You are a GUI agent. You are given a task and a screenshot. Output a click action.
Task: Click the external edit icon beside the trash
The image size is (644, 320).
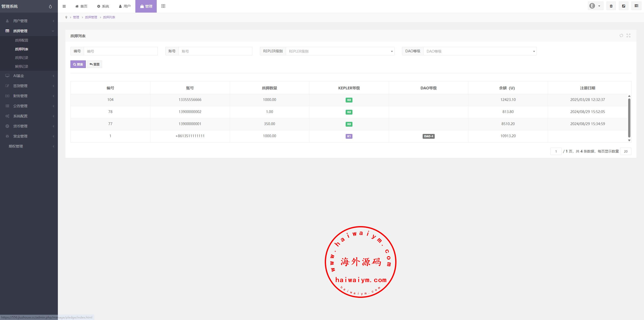(624, 6)
